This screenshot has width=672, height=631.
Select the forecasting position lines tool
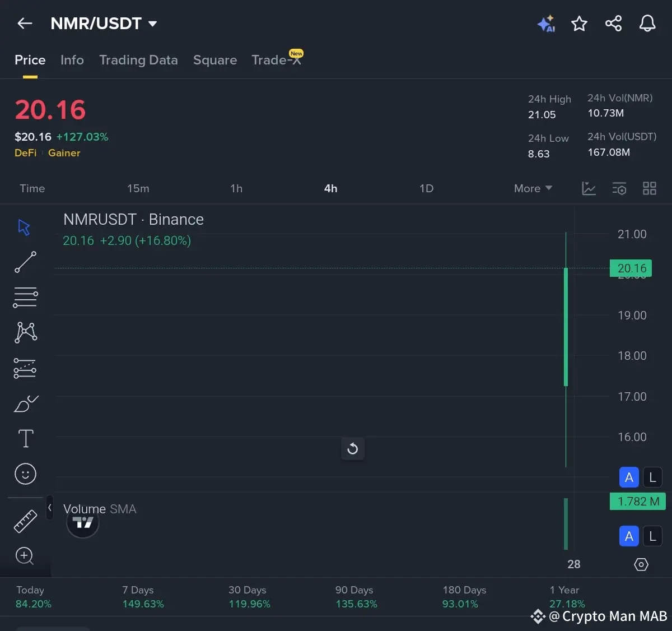25,368
